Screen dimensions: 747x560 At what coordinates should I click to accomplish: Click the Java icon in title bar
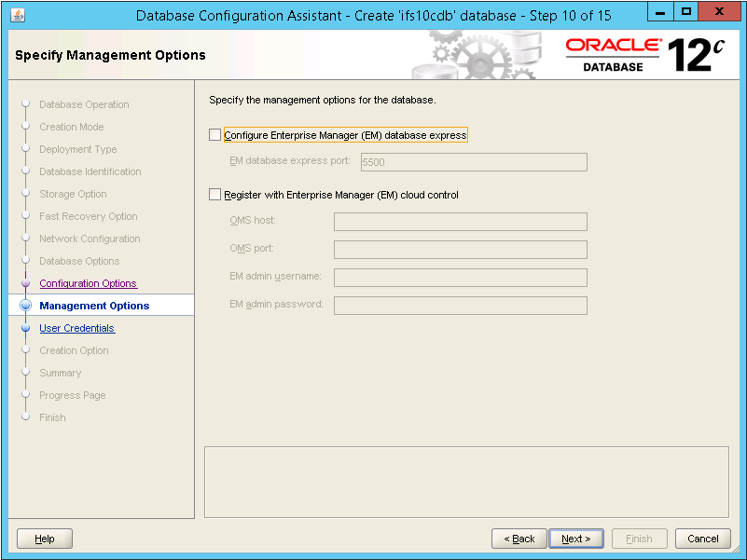[19, 15]
